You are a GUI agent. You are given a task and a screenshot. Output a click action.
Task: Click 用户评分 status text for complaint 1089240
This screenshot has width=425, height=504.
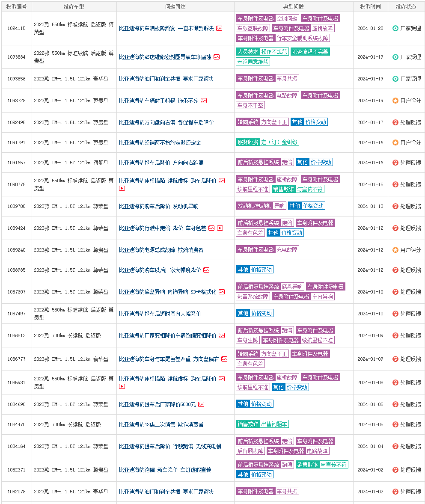click(410, 250)
